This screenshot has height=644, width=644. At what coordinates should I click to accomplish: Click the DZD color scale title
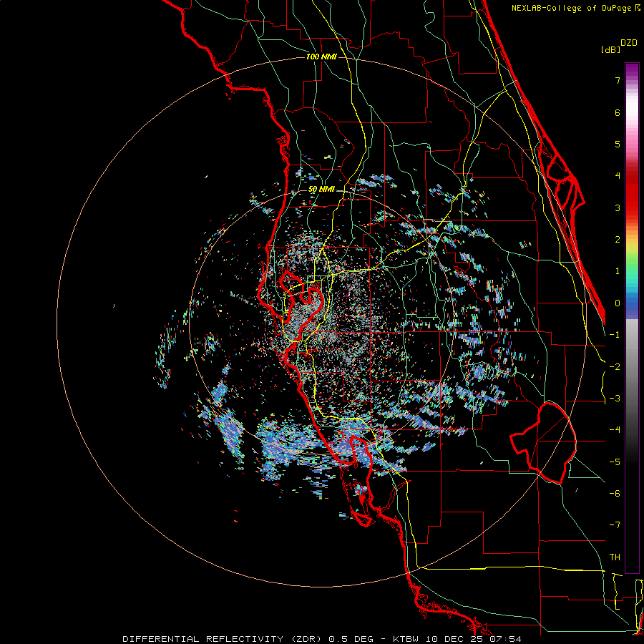629,43
